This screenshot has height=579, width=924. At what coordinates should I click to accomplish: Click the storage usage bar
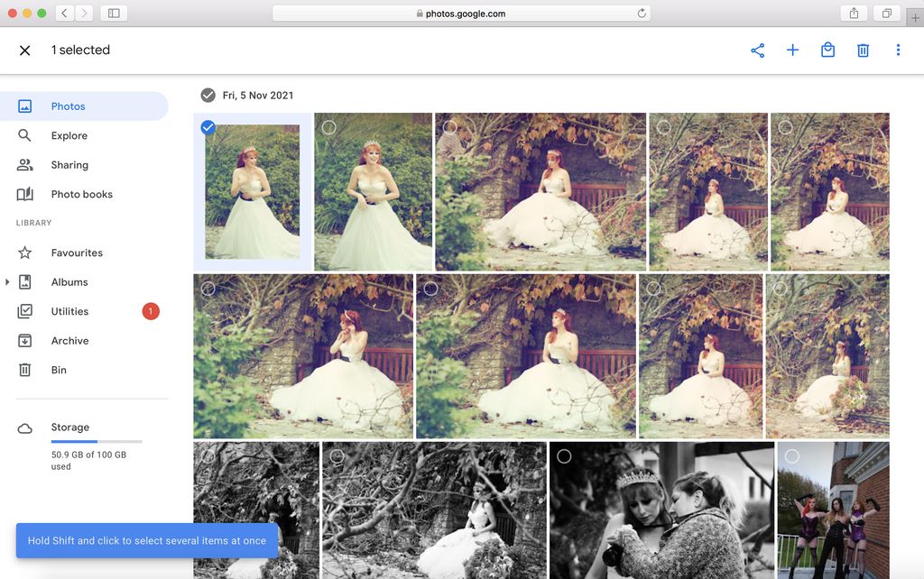point(97,442)
